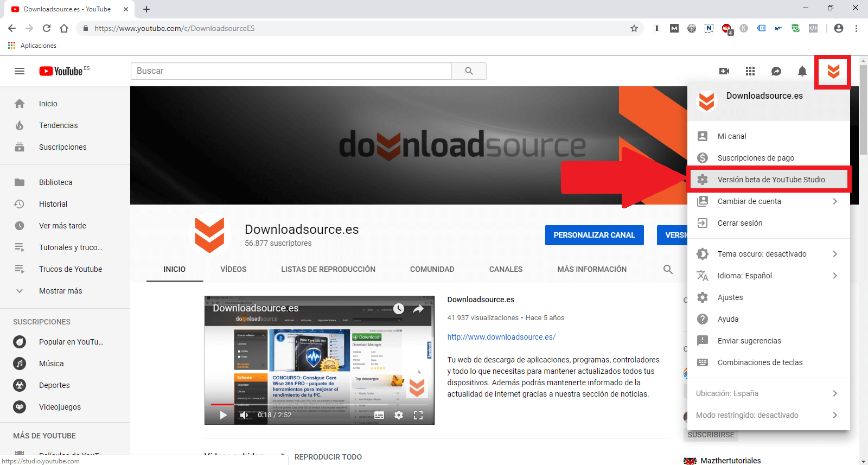Open Trucos de Youtube playlist
The height and width of the screenshot is (465, 868).
coord(65,269)
